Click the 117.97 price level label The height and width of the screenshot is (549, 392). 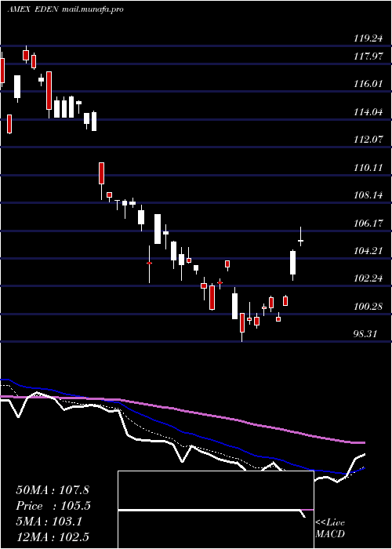coord(368,56)
